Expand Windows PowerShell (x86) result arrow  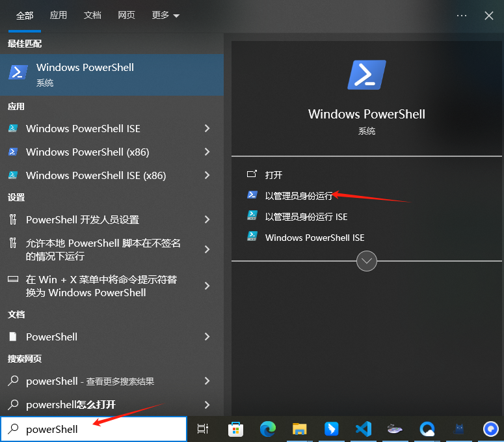(207, 152)
